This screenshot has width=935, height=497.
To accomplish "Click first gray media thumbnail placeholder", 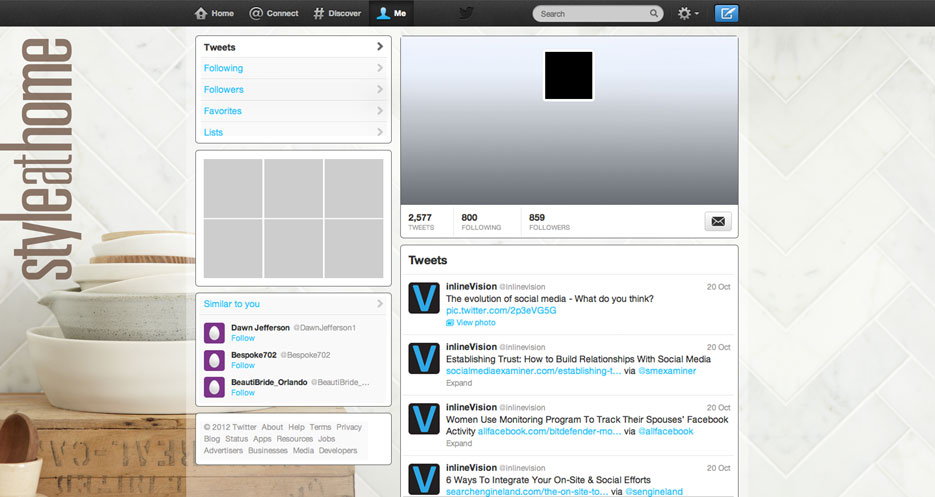I will (x=233, y=188).
